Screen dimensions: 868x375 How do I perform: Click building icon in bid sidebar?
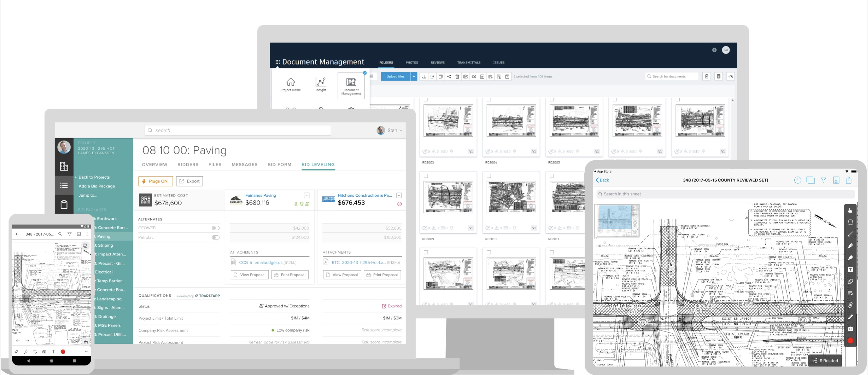[x=64, y=166]
